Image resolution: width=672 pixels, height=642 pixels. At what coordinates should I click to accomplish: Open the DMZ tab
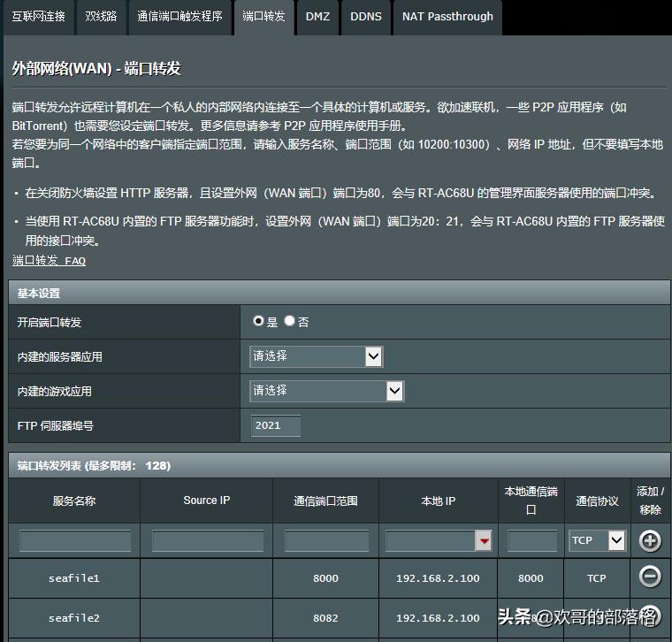(x=317, y=17)
